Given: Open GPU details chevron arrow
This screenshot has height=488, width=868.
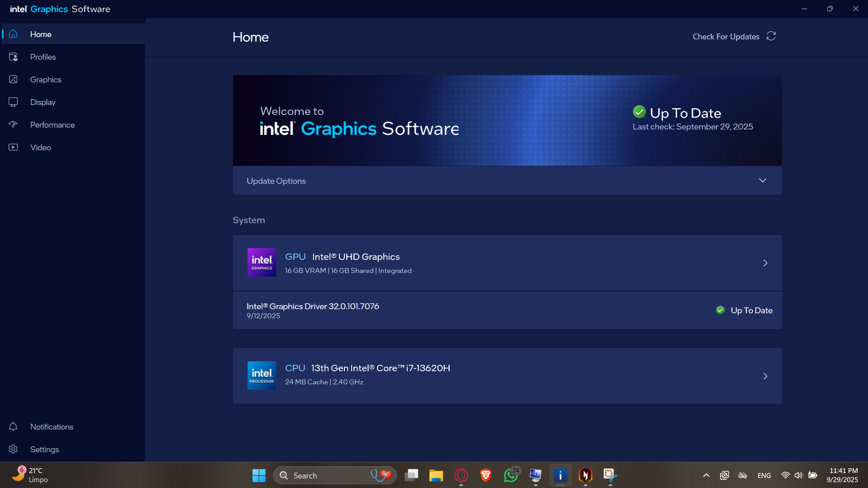Looking at the screenshot, I should pyautogui.click(x=765, y=263).
